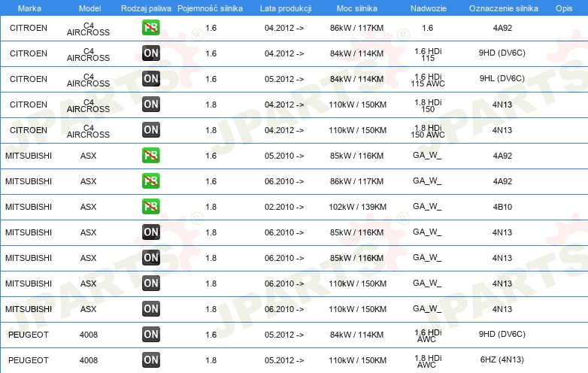Click the Peugeot 1.8 HDi AWC body cell

[428, 362]
